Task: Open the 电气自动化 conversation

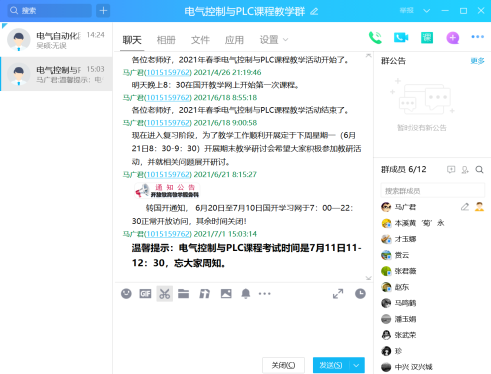Action: 56,40
